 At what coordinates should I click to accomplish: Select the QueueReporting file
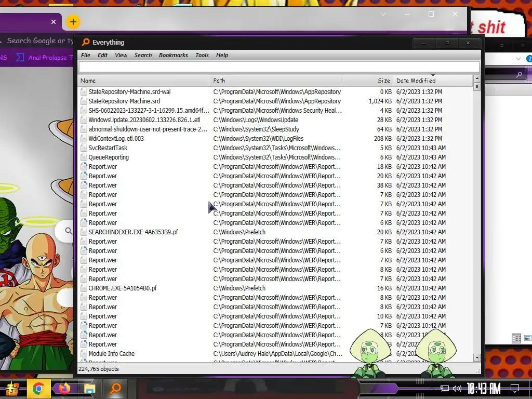pos(109,157)
